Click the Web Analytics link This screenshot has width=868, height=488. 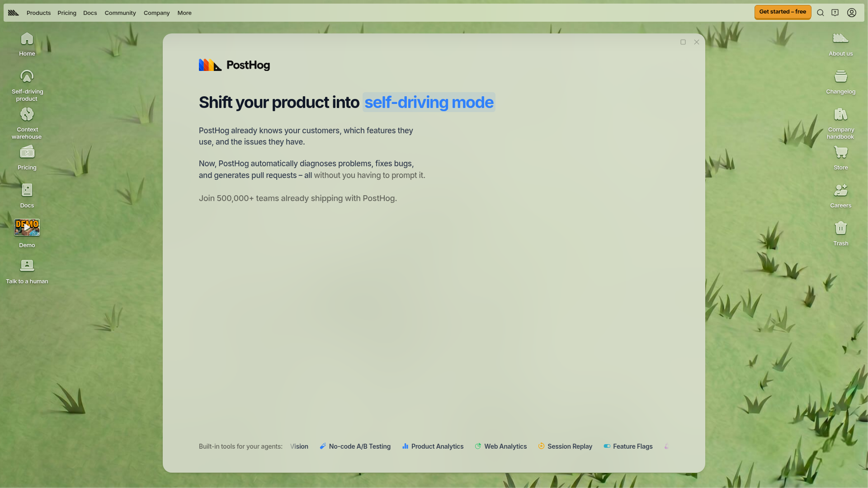pyautogui.click(x=501, y=446)
